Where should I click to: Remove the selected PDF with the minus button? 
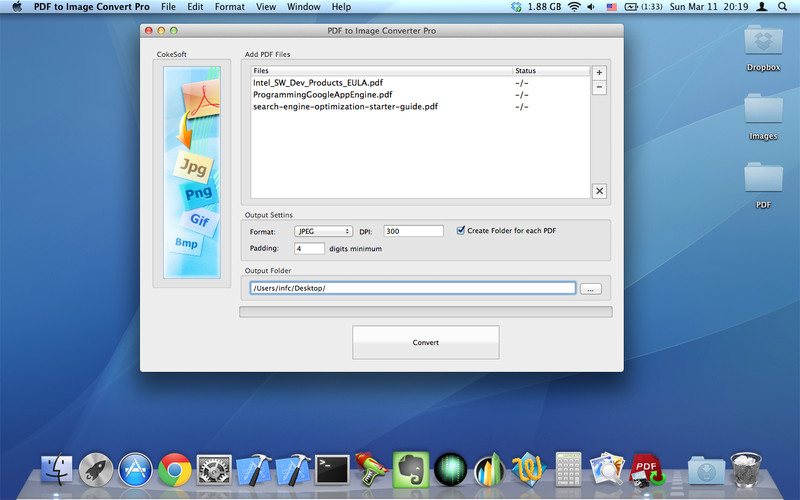[599, 87]
